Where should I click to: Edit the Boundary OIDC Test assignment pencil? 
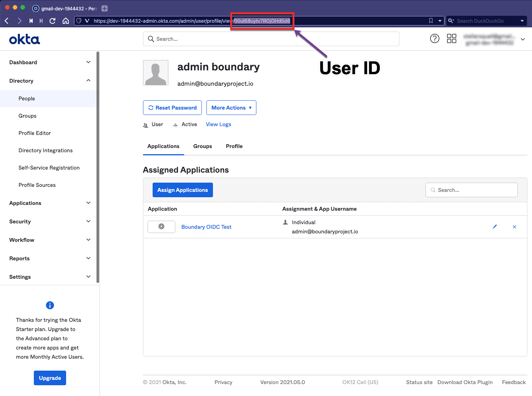point(495,227)
